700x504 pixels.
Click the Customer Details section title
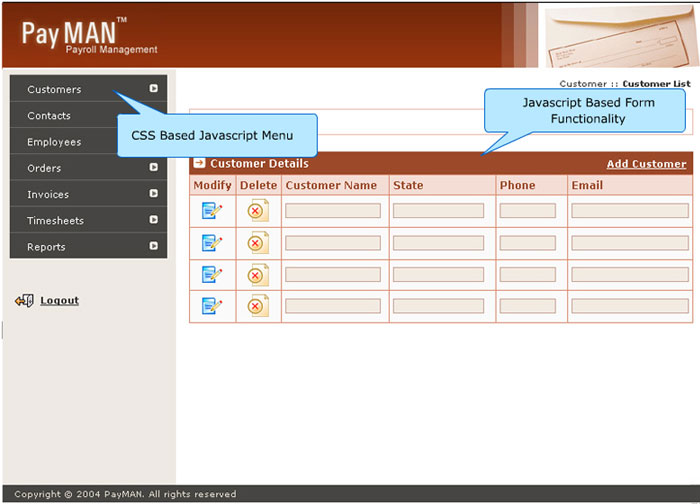[259, 164]
